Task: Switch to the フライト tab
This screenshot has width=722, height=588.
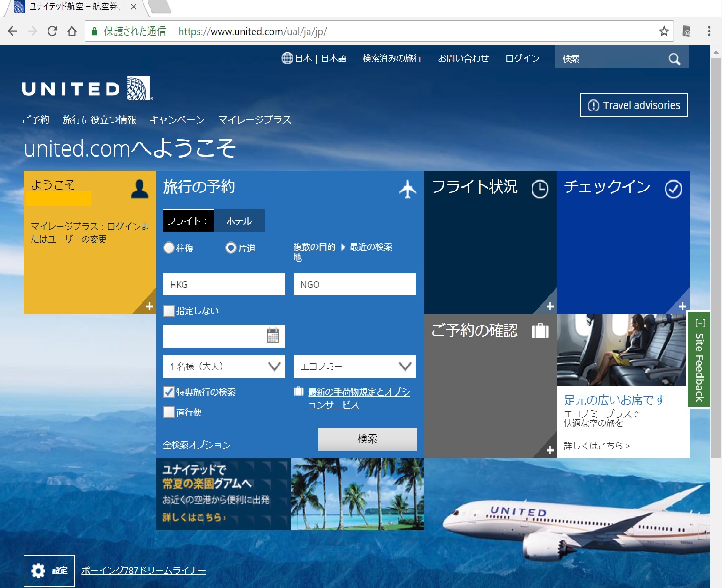Action: pyautogui.click(x=189, y=221)
